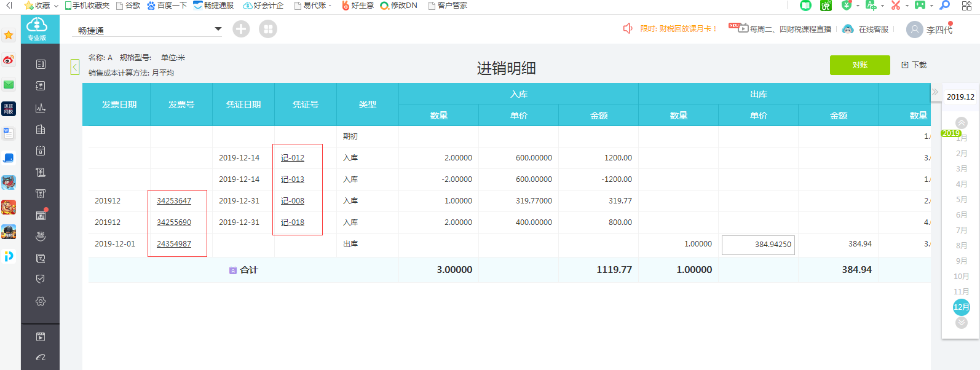The height and width of the screenshot is (370, 980).
Task: Click the green back arrow beside item name
Action: 75,67
